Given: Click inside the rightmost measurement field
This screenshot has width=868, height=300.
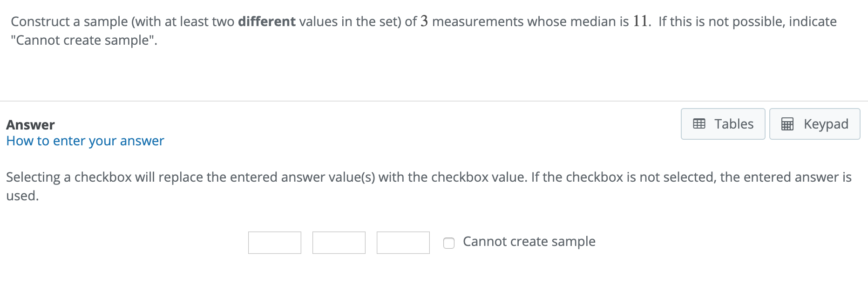Looking at the screenshot, I should point(403,242).
